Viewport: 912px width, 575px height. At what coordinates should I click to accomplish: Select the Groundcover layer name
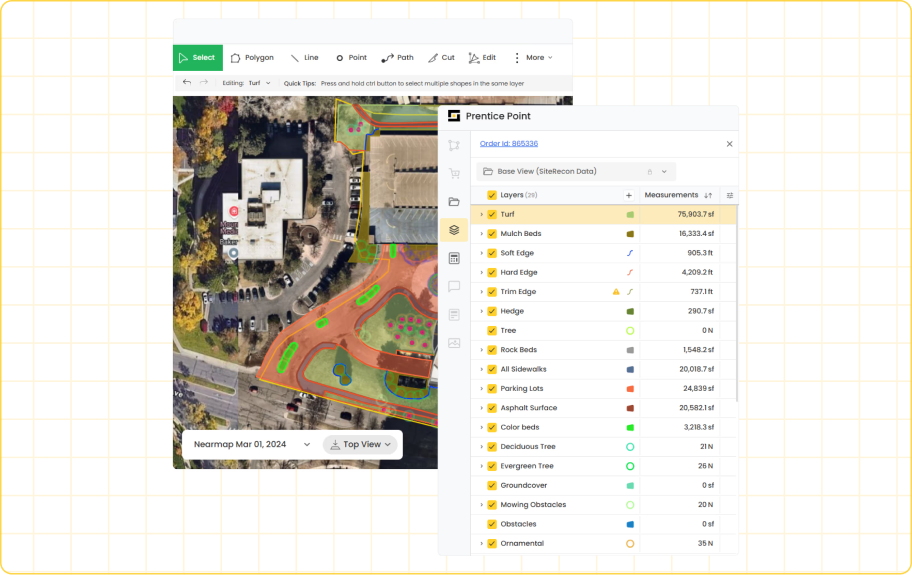[x=523, y=485]
